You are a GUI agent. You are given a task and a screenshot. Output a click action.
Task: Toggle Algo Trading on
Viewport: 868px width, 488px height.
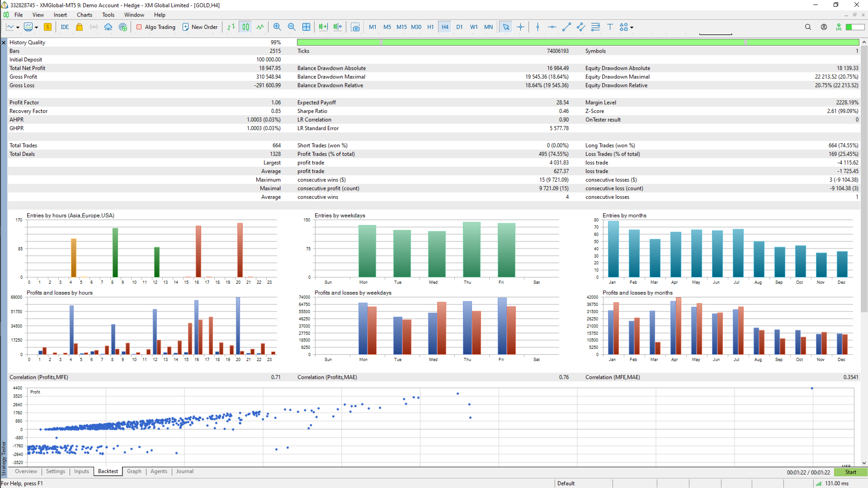pos(156,27)
